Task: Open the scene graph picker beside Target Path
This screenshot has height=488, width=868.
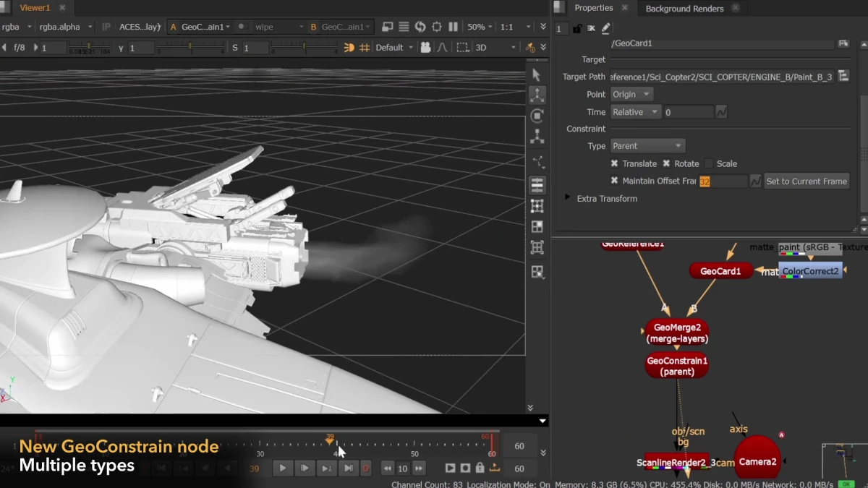Action: [x=843, y=76]
